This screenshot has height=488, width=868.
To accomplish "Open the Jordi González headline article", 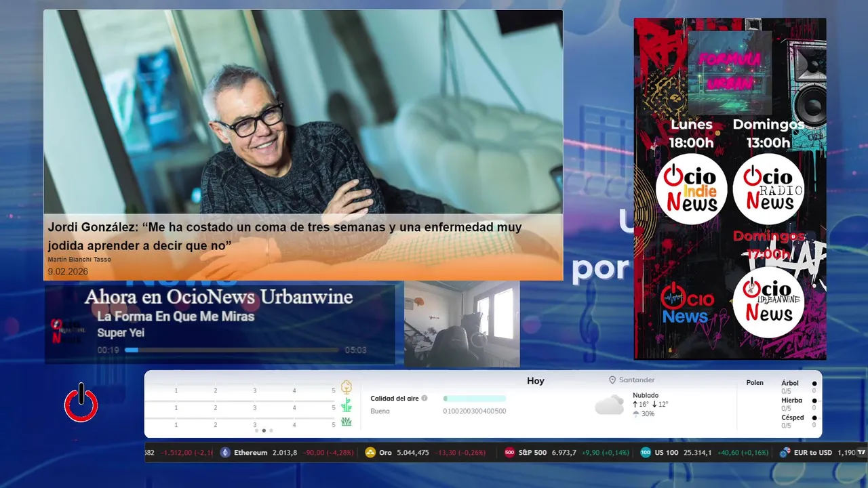I will (285, 236).
